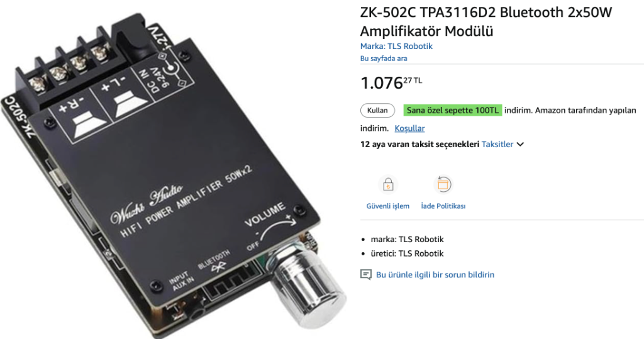Click Bu sayfada ara link

tap(384, 58)
